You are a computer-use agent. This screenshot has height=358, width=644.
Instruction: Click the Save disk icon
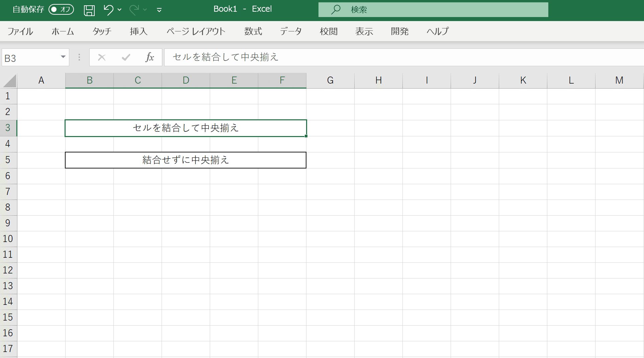89,10
